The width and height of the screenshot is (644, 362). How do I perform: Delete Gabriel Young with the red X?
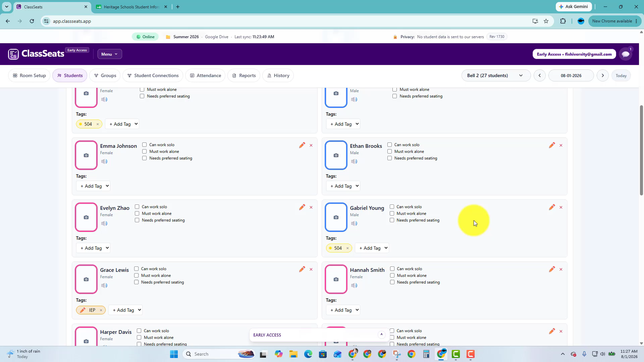[561, 207]
